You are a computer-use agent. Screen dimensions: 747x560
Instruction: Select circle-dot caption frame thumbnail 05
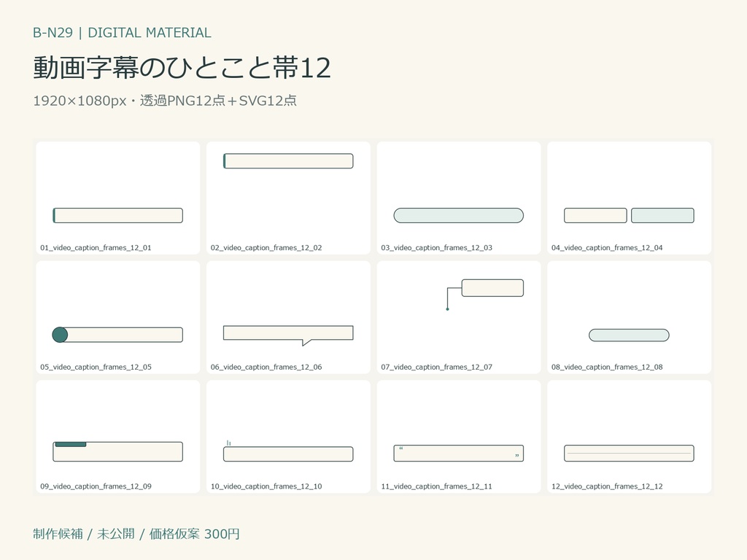coord(117,317)
